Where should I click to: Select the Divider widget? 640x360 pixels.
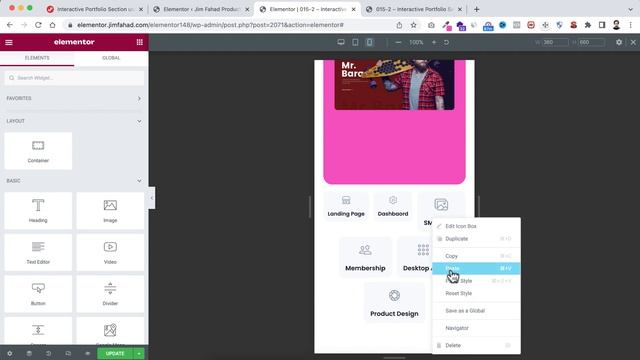(110, 294)
